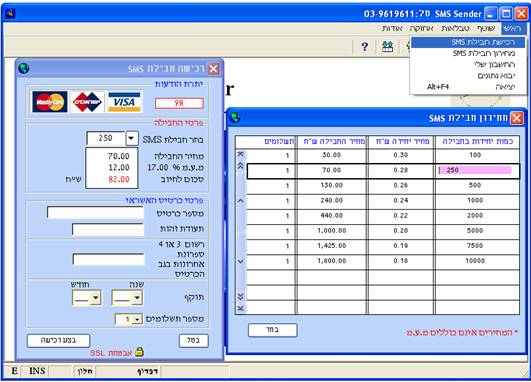Viewport: 531px width, 382px height.
Task: Click כמות יחידות בחבילה column header
Action: coord(477,142)
